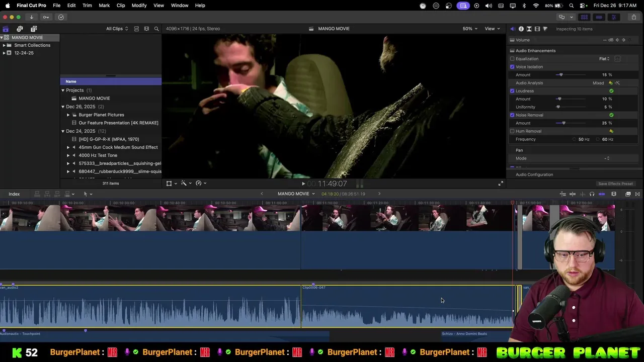Open the Edit menu
This screenshot has width=644, height=362.
click(x=71, y=6)
